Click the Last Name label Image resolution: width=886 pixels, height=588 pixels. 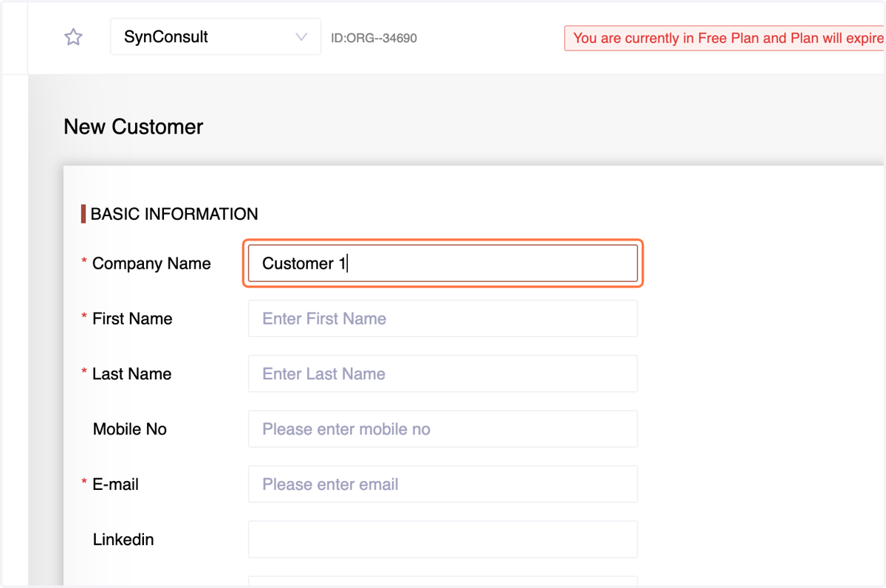click(131, 374)
